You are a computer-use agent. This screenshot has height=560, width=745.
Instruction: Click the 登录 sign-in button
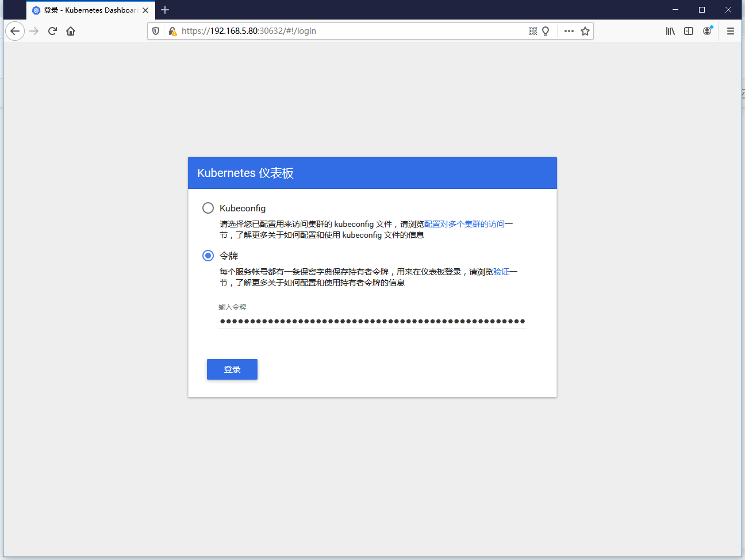point(232,369)
